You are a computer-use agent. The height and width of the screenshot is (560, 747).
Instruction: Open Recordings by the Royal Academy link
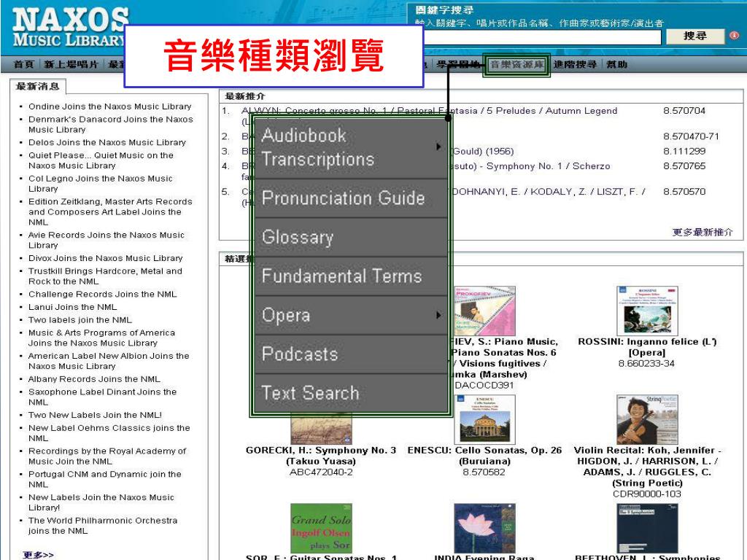pos(107,456)
